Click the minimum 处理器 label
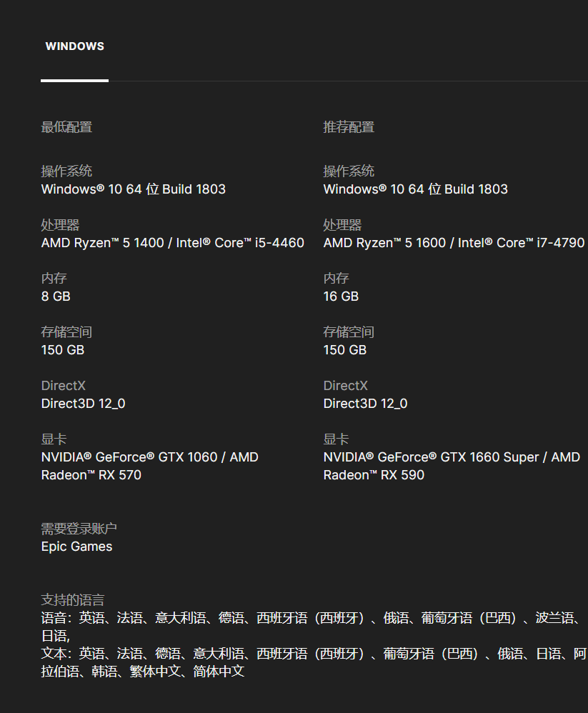Image resolution: width=588 pixels, height=713 pixels. tap(61, 225)
